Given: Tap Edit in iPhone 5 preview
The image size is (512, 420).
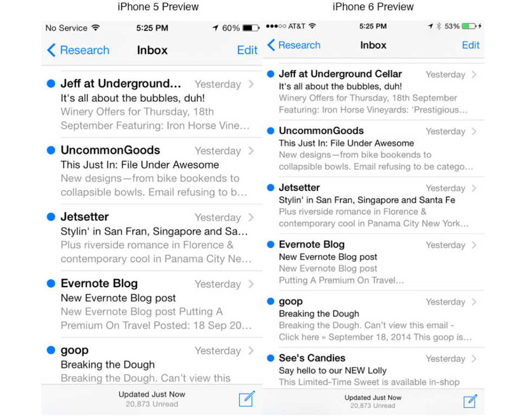Looking at the screenshot, I should [247, 50].
